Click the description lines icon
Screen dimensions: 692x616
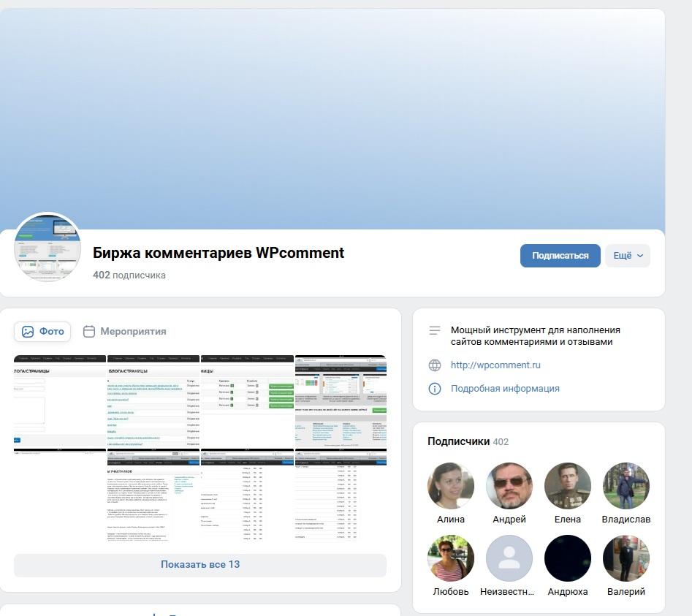(435, 331)
